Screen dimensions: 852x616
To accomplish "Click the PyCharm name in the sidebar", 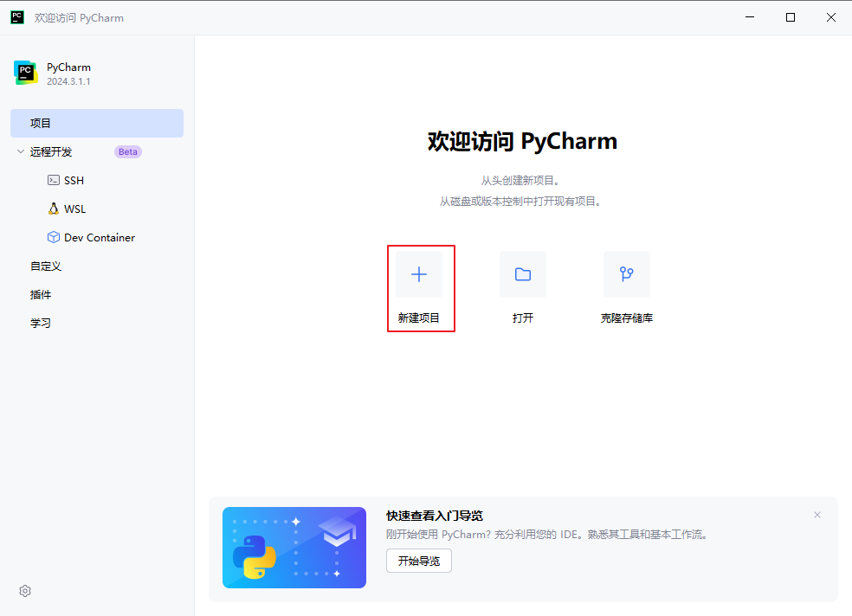I will (x=68, y=67).
